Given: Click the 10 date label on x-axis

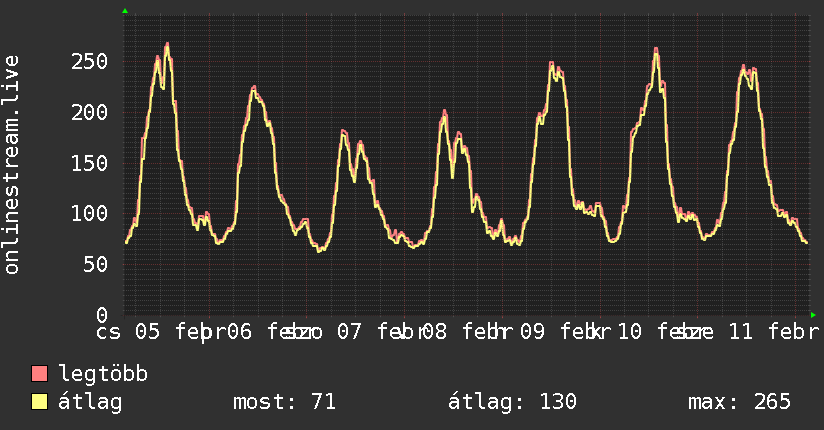Looking at the screenshot, I should pos(629,332).
